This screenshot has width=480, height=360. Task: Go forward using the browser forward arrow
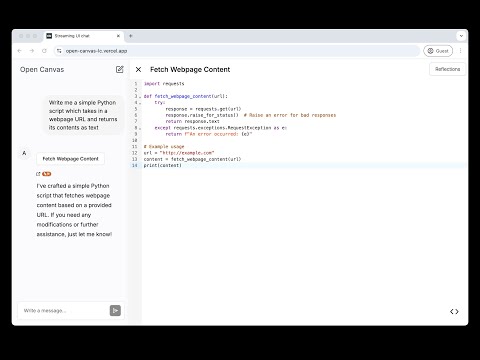(x=32, y=51)
